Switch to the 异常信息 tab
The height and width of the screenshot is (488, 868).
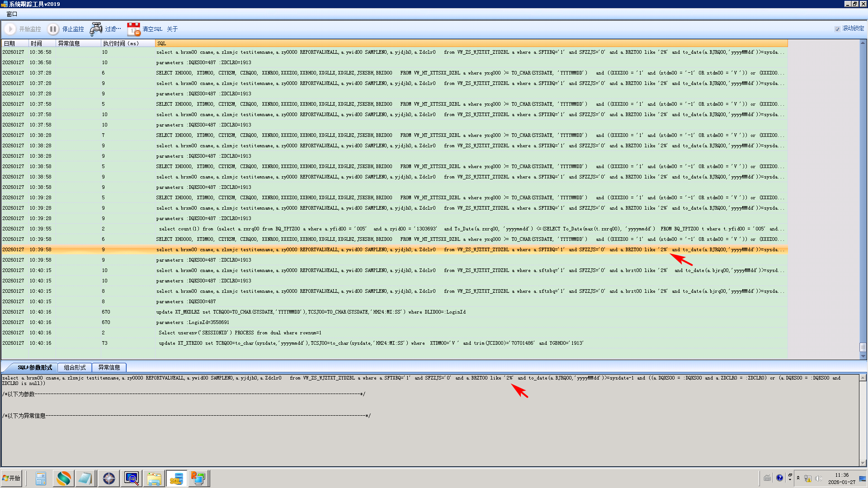[109, 367]
